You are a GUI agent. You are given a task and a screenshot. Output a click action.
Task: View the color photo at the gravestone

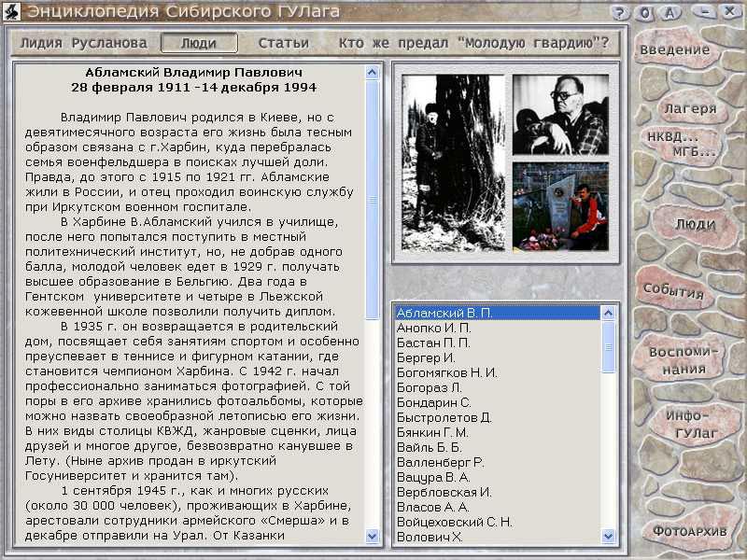[x=561, y=206]
